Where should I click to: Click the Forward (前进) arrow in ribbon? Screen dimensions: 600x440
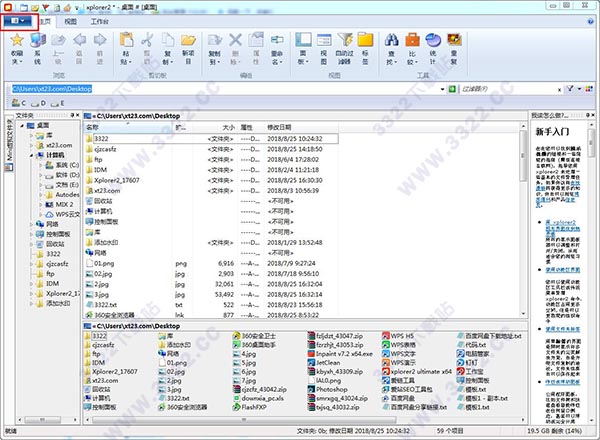(x=100, y=40)
